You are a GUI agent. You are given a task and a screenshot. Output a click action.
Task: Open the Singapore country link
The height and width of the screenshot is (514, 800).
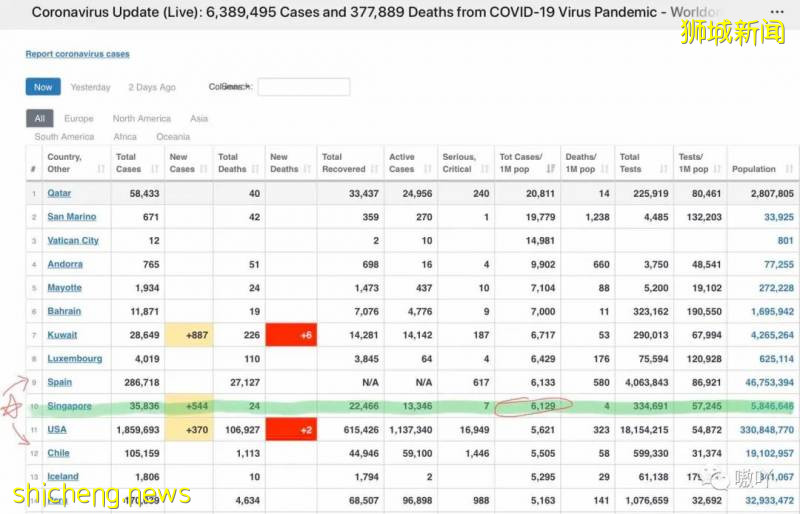click(x=69, y=406)
